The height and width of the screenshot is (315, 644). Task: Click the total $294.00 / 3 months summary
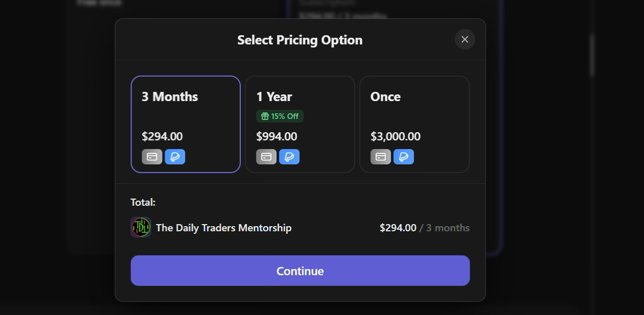coord(424,228)
